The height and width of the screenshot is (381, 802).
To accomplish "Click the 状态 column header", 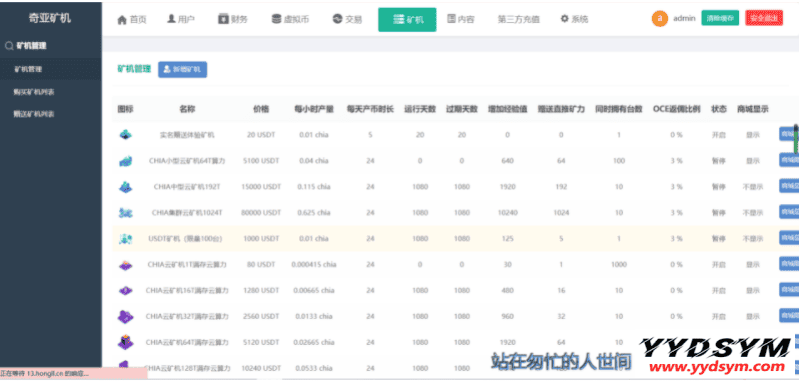I will point(719,109).
